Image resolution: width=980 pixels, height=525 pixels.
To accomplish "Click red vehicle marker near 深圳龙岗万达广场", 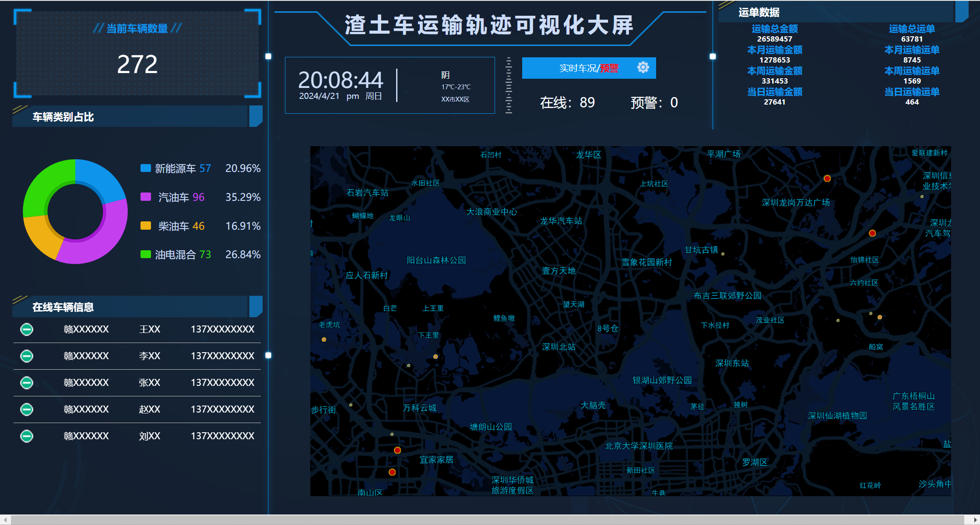I will click(x=827, y=178).
